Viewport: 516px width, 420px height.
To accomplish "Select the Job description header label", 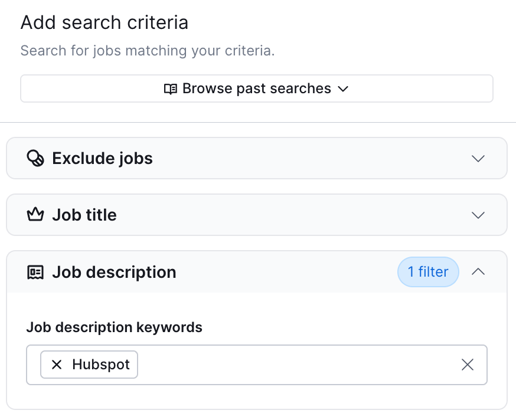I will click(x=114, y=272).
